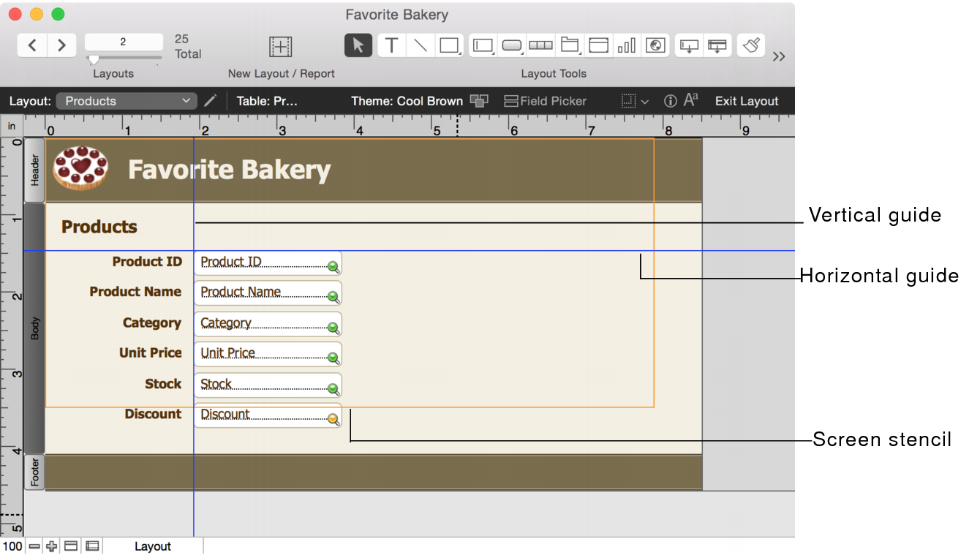This screenshot has width=980, height=558.
Task: Select the Stock field
Action: tap(268, 385)
